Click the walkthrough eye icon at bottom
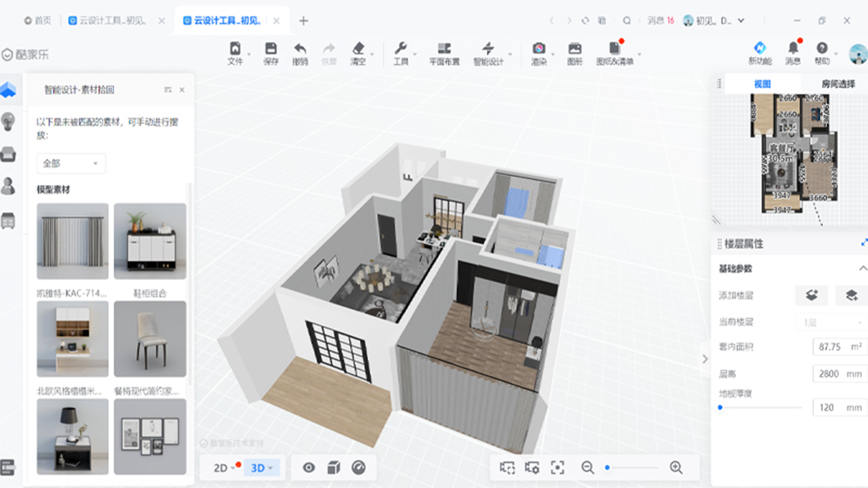Viewport: 868px width, 488px height. [x=309, y=468]
